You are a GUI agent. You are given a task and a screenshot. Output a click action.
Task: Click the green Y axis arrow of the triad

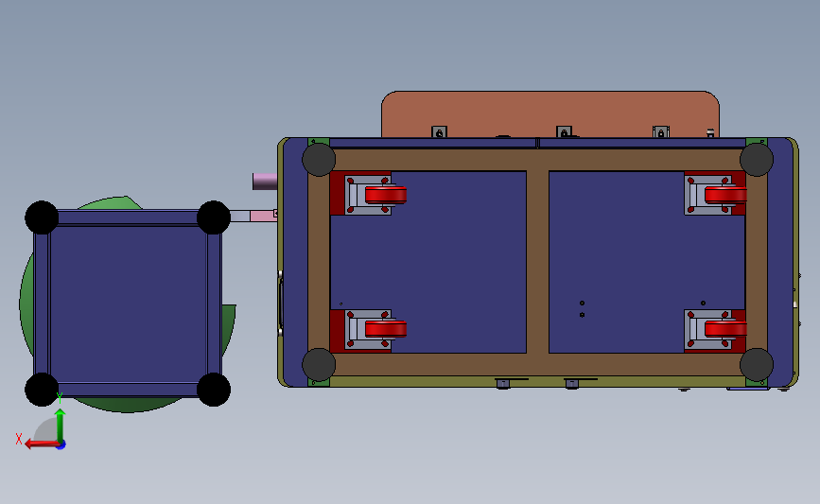pos(61,426)
